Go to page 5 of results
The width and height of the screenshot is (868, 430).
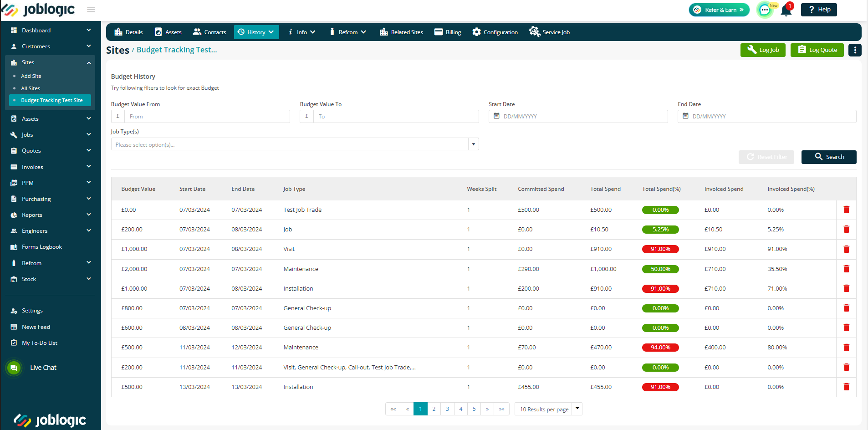click(x=474, y=409)
